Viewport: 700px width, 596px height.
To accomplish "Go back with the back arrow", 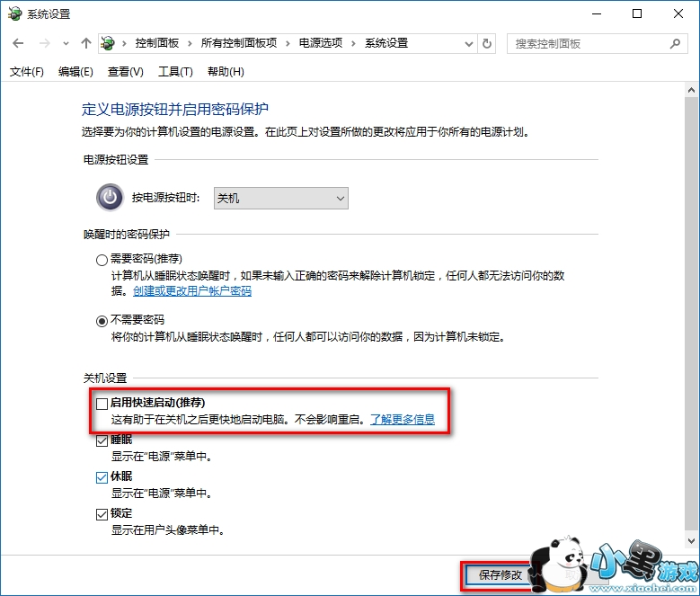I will click(18, 43).
